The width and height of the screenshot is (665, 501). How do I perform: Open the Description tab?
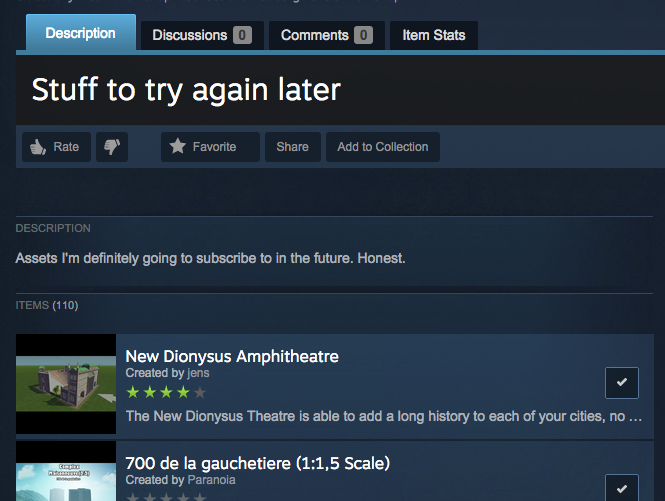tap(81, 33)
